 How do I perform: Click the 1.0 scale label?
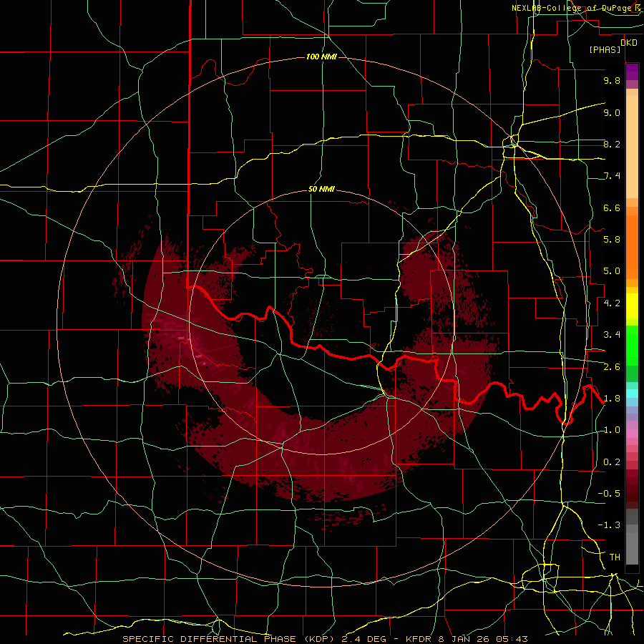pos(612,430)
